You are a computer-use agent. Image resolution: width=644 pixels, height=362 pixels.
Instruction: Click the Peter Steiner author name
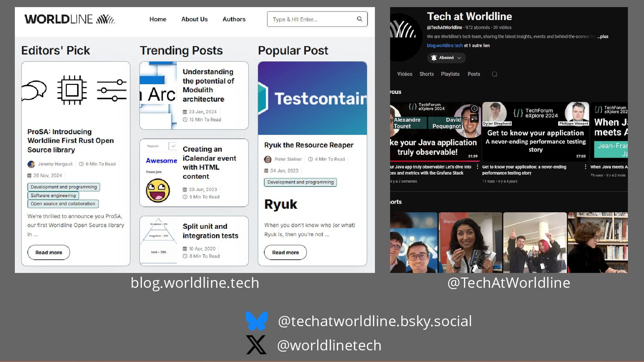pos(288,159)
